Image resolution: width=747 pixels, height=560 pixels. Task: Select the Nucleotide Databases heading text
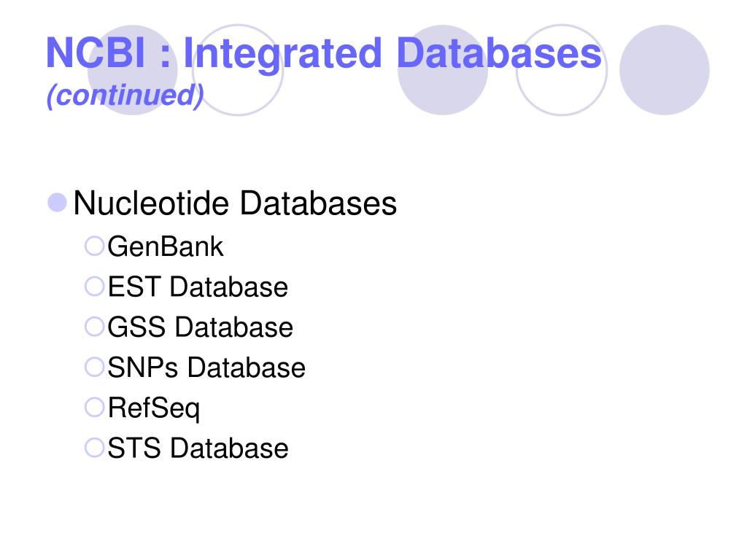point(235,203)
